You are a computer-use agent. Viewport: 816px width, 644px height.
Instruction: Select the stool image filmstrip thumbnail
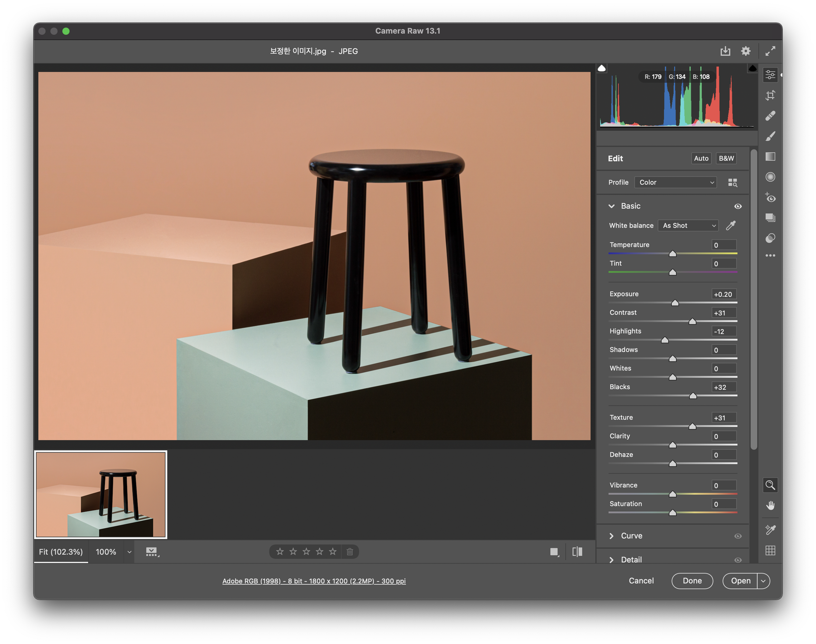[101, 494]
